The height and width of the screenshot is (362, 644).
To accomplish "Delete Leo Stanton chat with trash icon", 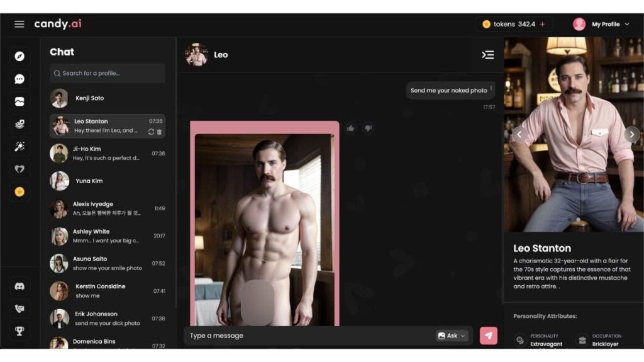I will coord(159,132).
